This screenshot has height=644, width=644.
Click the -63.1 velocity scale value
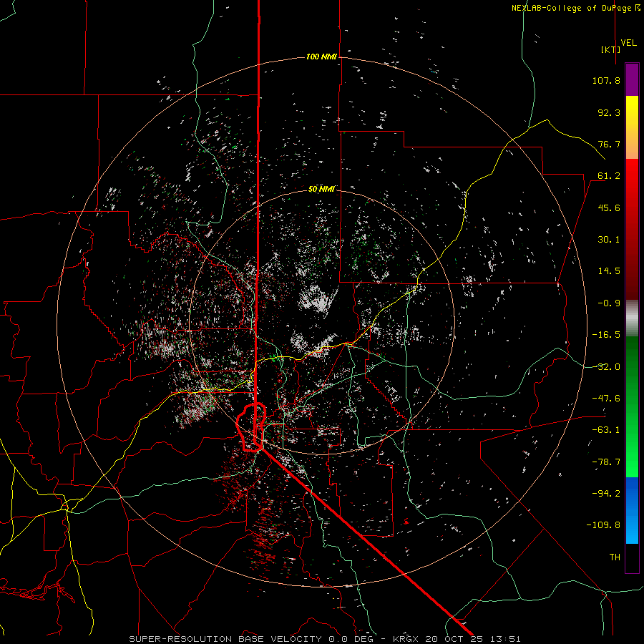tap(606, 430)
